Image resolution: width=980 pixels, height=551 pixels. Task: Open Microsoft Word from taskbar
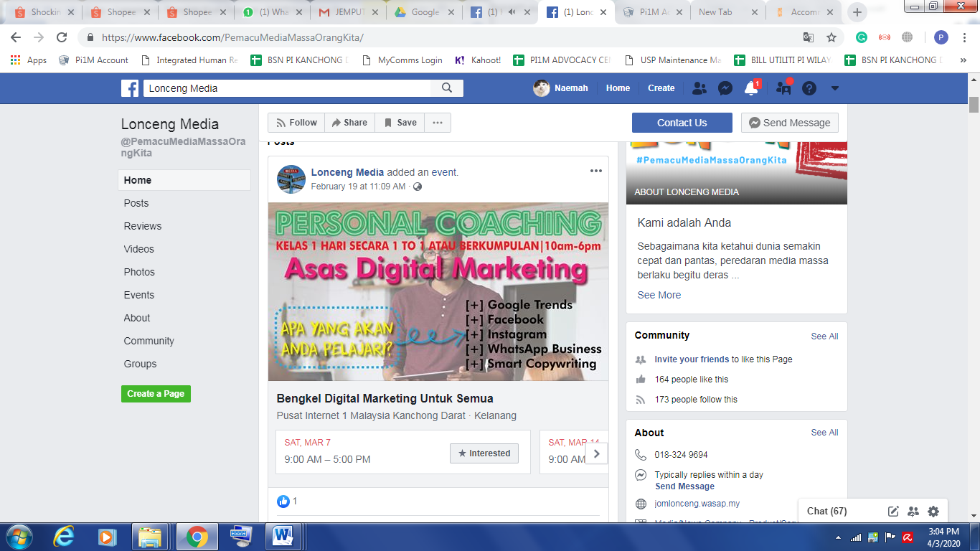[283, 537]
